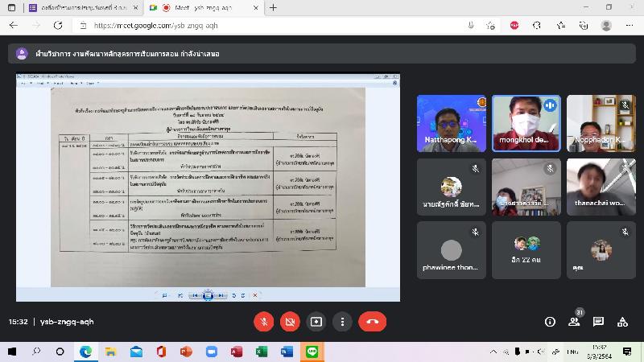Turn on the camera in Meet
Image resolution: width=644 pixels, height=362 pixels.
[290, 321]
